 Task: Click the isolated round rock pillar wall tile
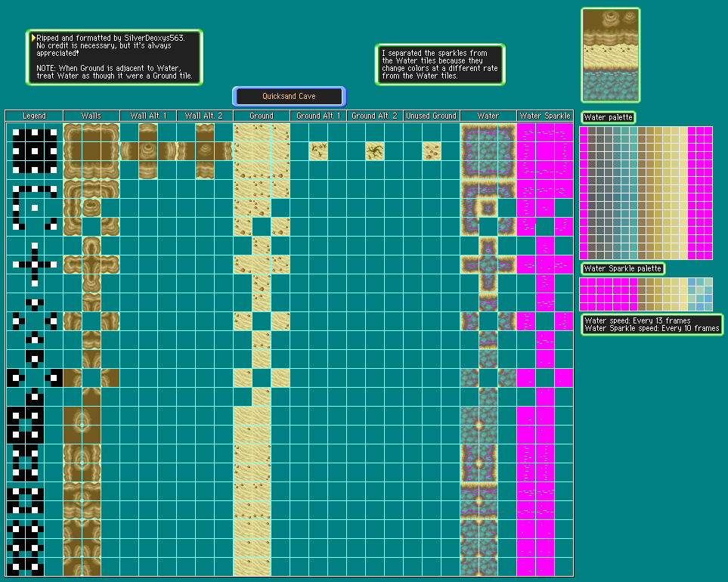(91, 208)
